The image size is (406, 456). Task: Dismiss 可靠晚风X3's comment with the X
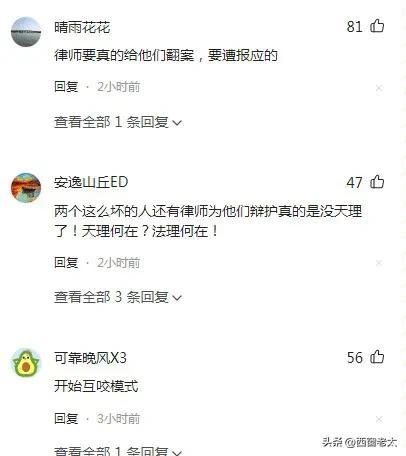379,419
